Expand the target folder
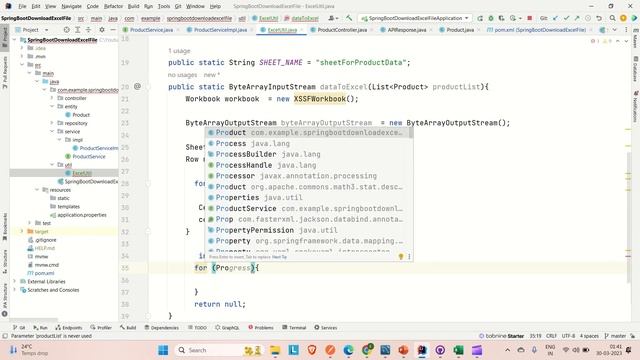Image resolution: width=640 pixels, height=360 pixels. tap(22, 231)
